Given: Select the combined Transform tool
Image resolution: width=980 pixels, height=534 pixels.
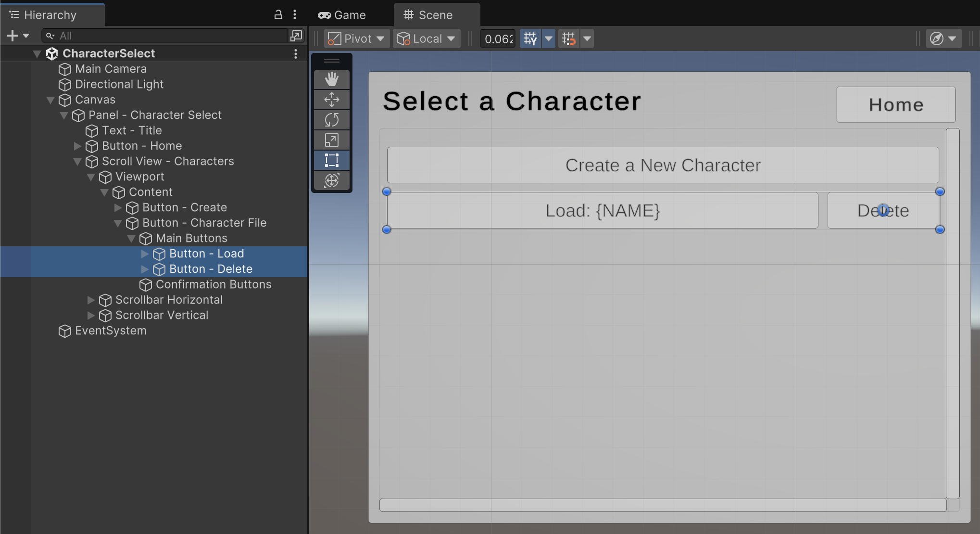Looking at the screenshot, I should point(331,180).
